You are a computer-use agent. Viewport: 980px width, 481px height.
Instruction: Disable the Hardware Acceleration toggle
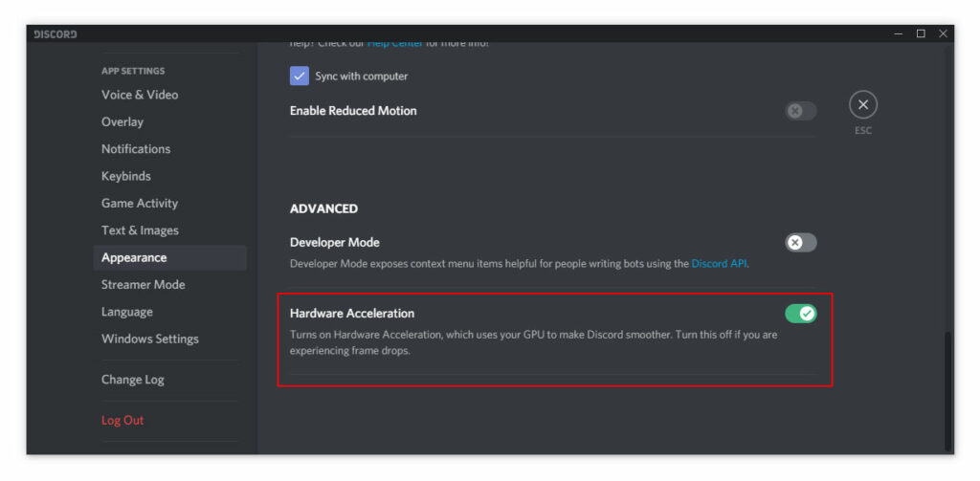pos(801,313)
